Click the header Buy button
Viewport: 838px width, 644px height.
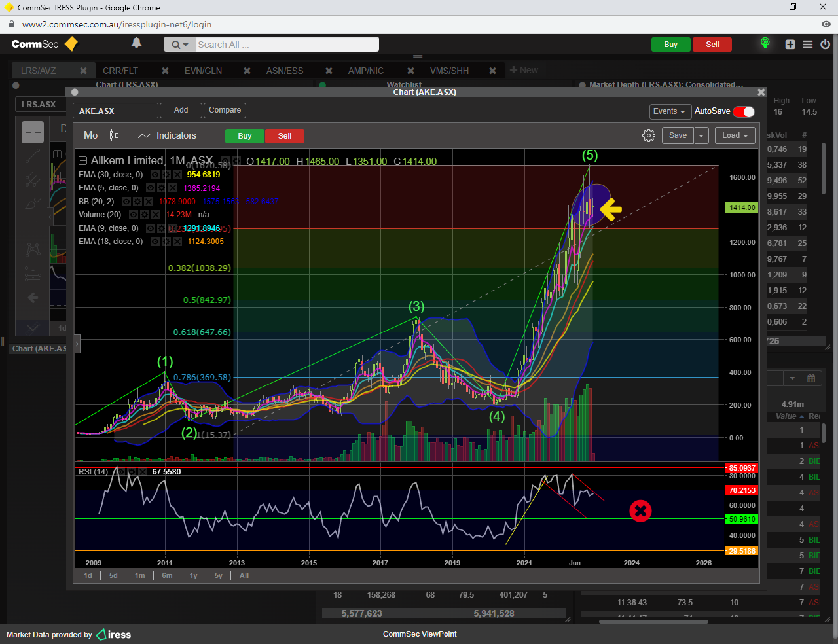671,45
